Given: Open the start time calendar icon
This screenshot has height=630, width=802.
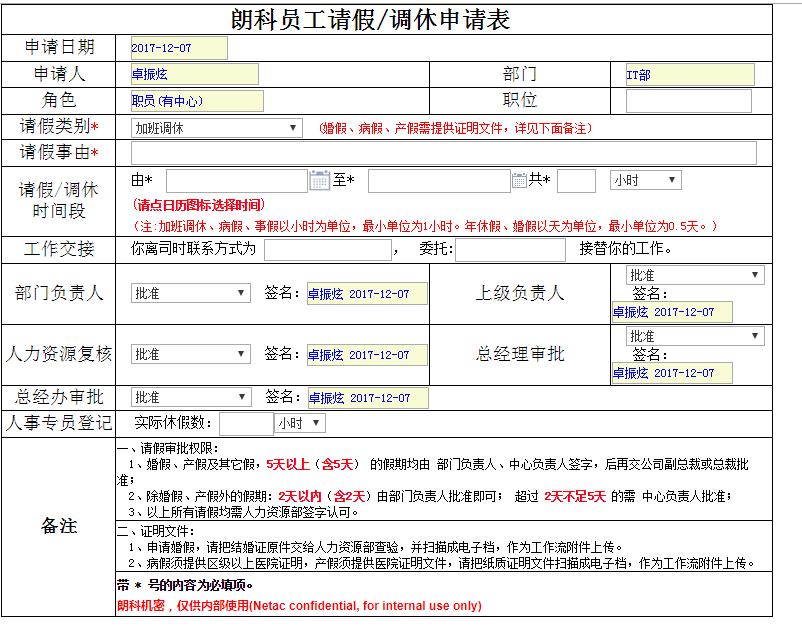Looking at the screenshot, I should click(x=320, y=181).
